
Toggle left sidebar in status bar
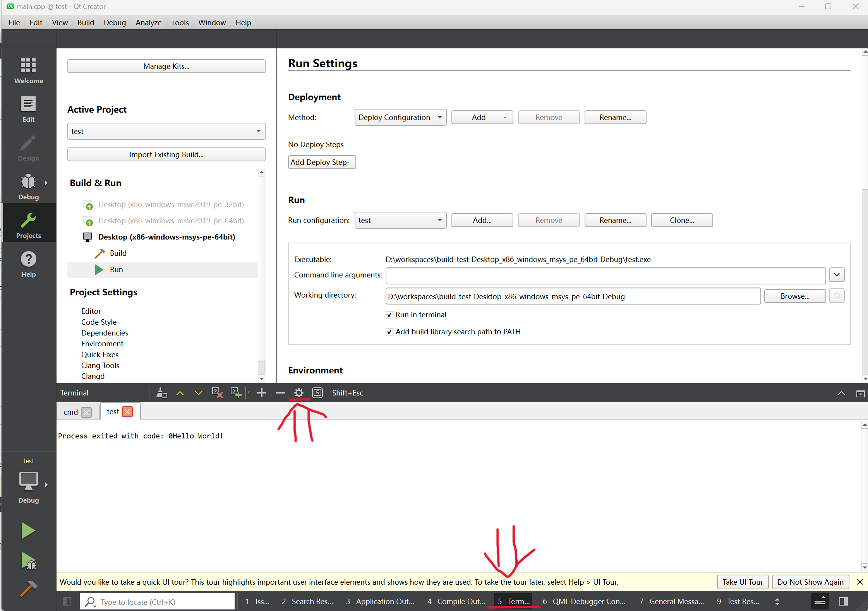pos(67,601)
